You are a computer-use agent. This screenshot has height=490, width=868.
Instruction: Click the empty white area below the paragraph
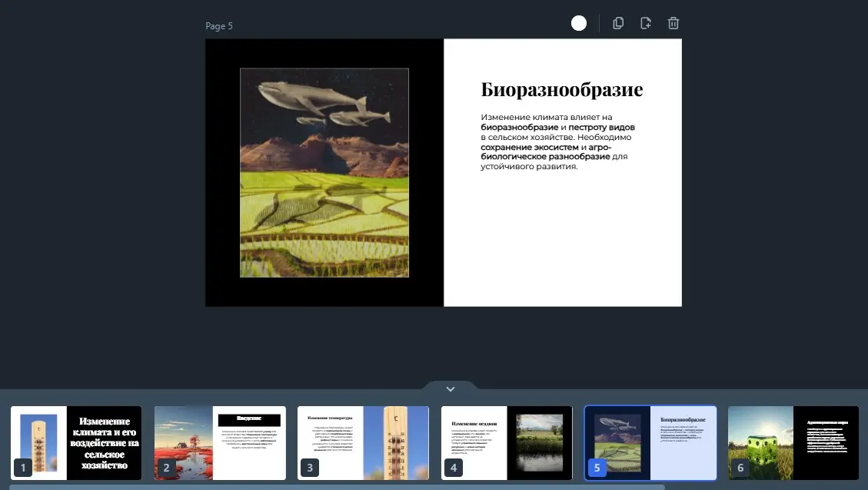[x=562, y=246]
